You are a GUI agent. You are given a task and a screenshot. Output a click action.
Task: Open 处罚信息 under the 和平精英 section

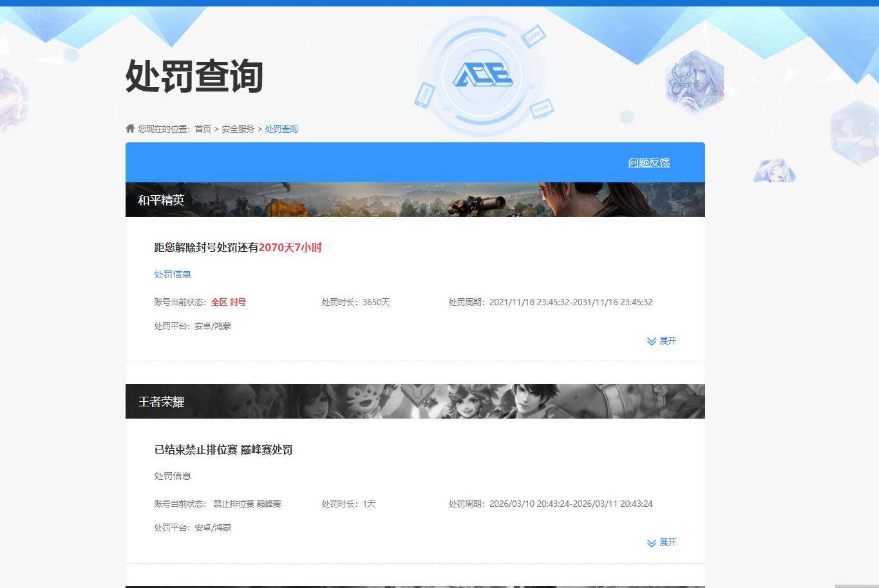coord(173,274)
